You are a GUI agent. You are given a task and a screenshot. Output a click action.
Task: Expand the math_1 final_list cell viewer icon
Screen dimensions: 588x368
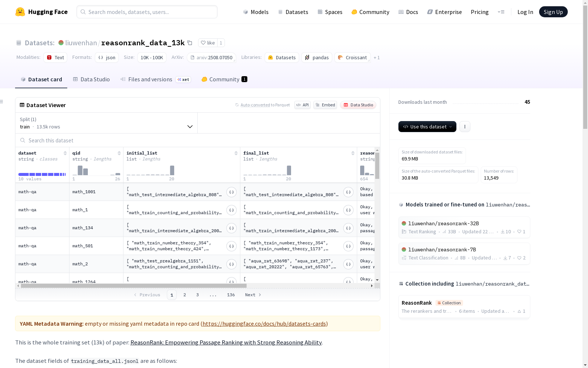click(x=348, y=210)
